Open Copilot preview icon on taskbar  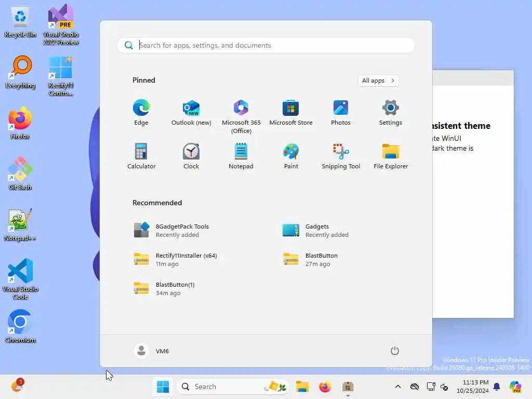click(x=515, y=387)
